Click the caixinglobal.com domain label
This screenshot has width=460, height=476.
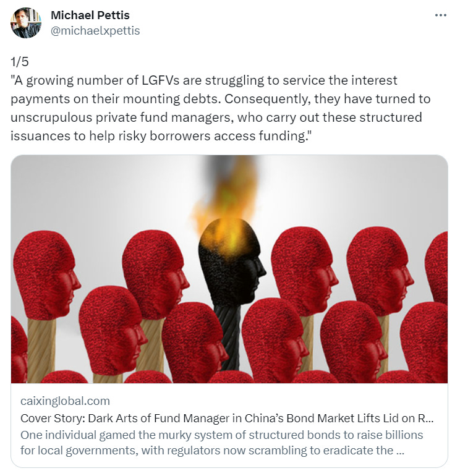point(65,401)
